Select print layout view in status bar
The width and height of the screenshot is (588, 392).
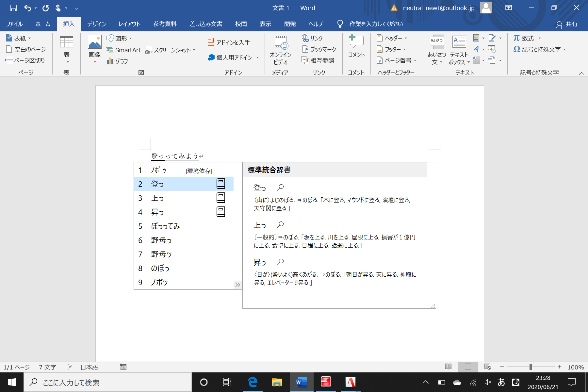pyautogui.click(x=468, y=367)
